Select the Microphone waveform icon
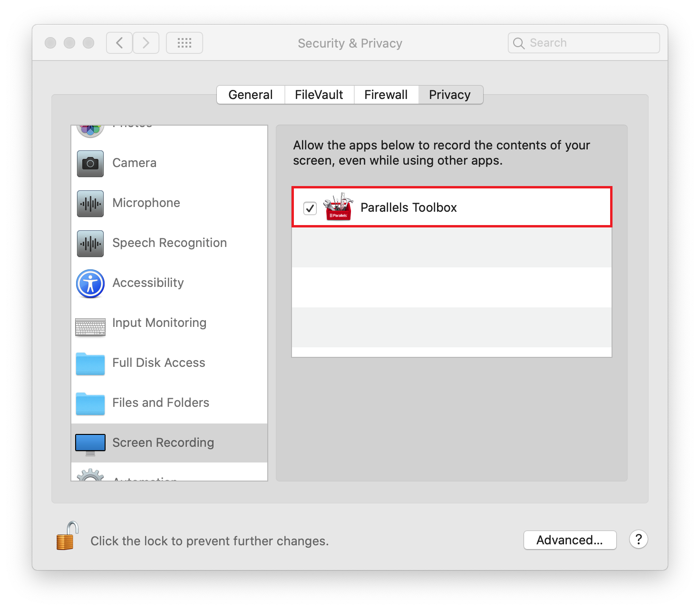 tap(90, 204)
